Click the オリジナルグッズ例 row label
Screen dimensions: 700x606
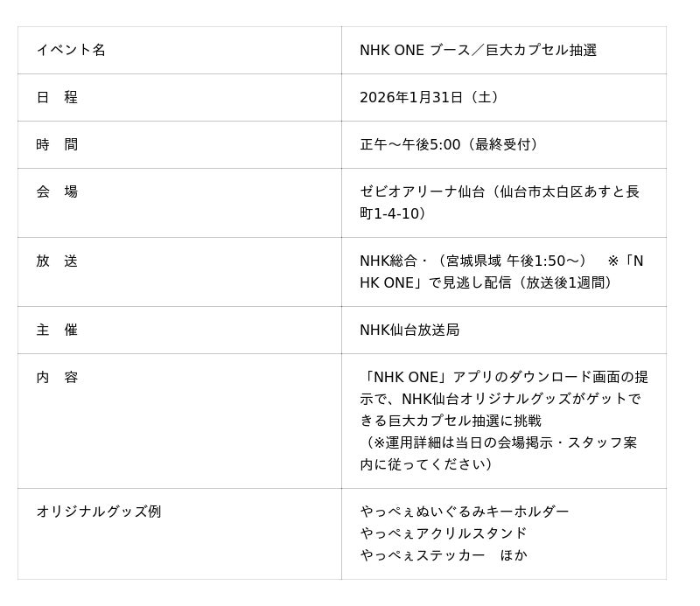point(99,512)
